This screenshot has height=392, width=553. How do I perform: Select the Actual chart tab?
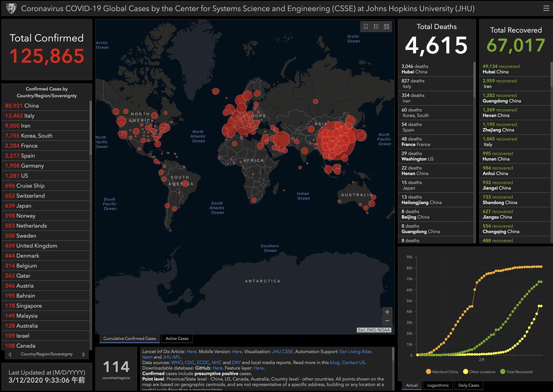point(412,385)
